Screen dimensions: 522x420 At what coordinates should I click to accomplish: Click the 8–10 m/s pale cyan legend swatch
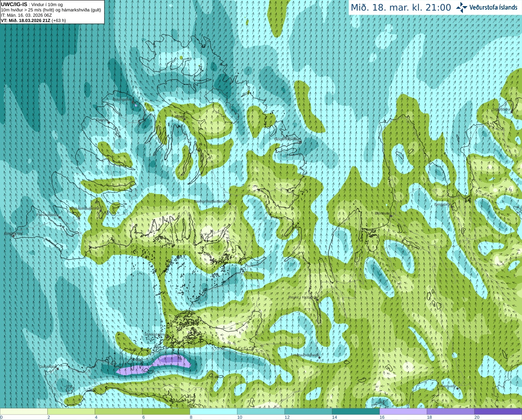213,411
